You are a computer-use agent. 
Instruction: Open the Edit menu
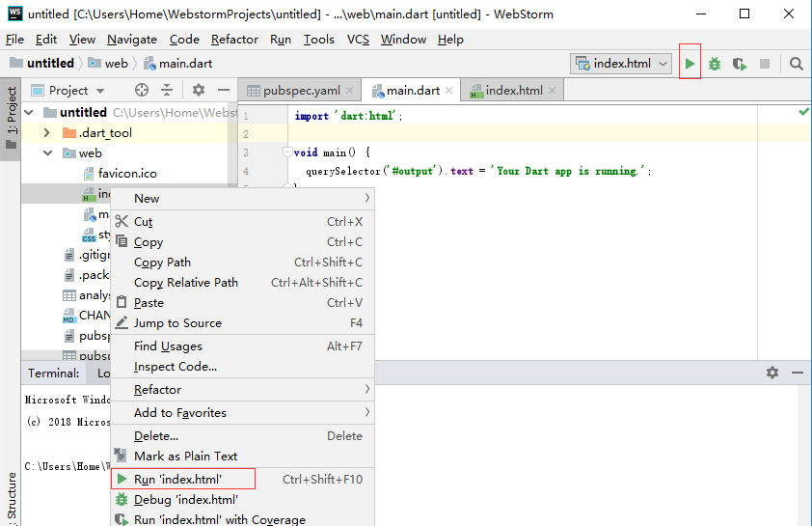click(x=46, y=40)
